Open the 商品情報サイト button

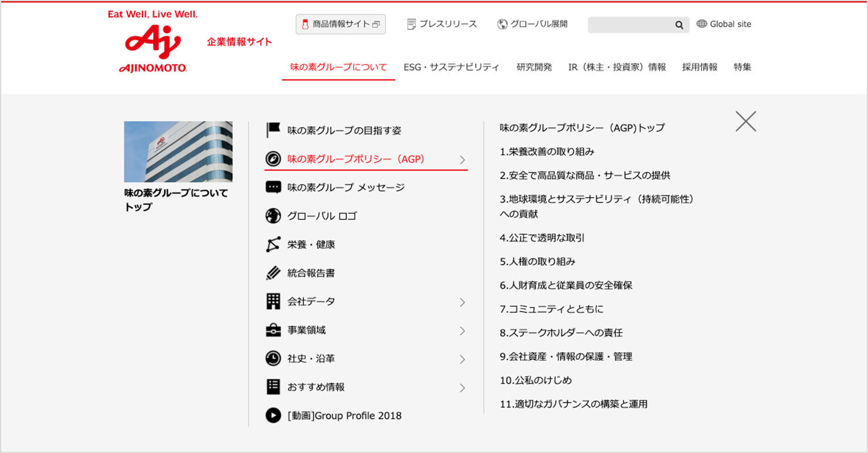pos(341,24)
